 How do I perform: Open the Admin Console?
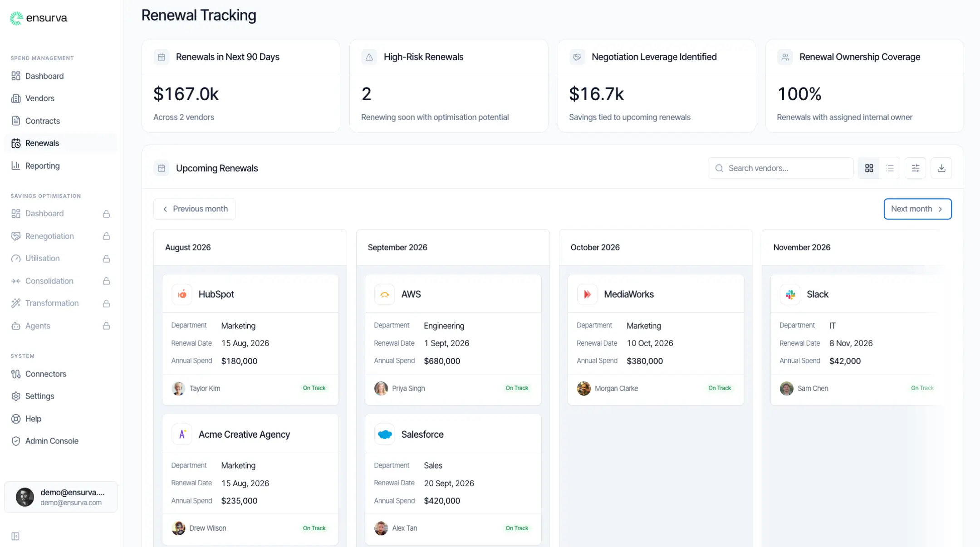pos(51,440)
